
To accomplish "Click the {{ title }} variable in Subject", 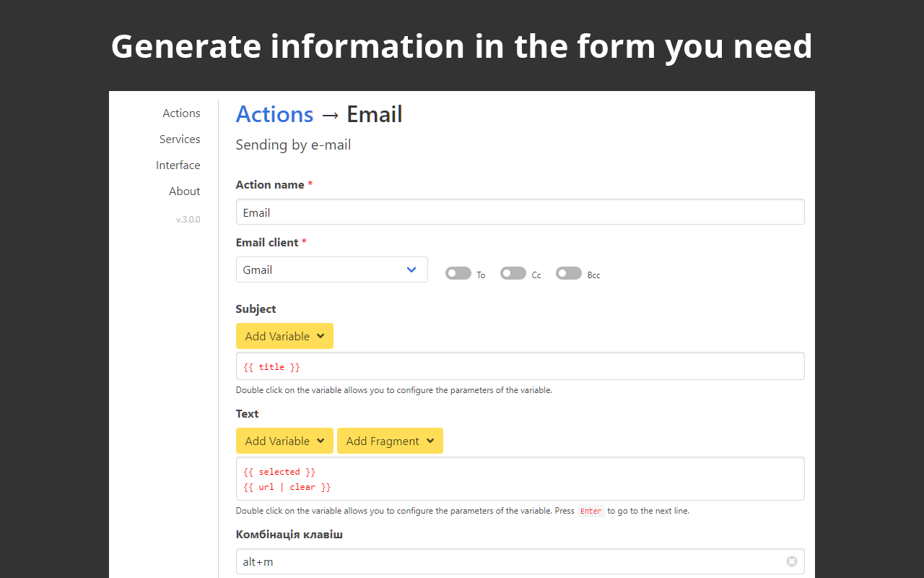I will coord(271,367).
